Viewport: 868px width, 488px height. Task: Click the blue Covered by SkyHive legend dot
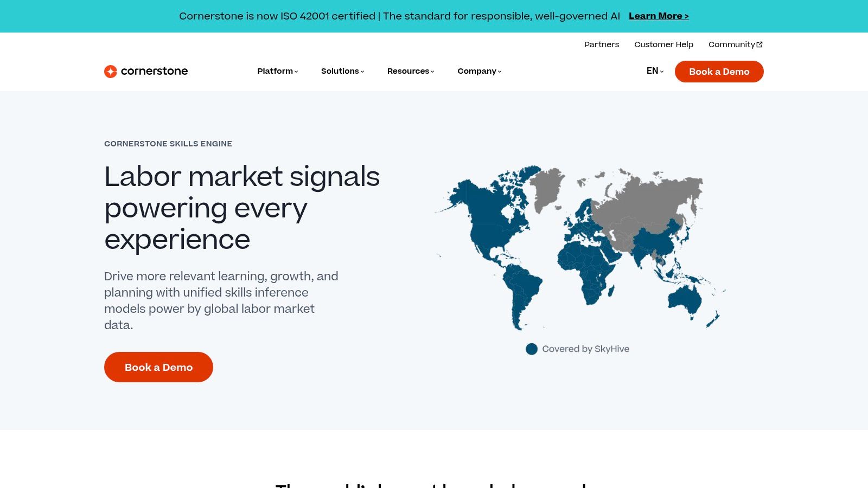[x=532, y=349]
